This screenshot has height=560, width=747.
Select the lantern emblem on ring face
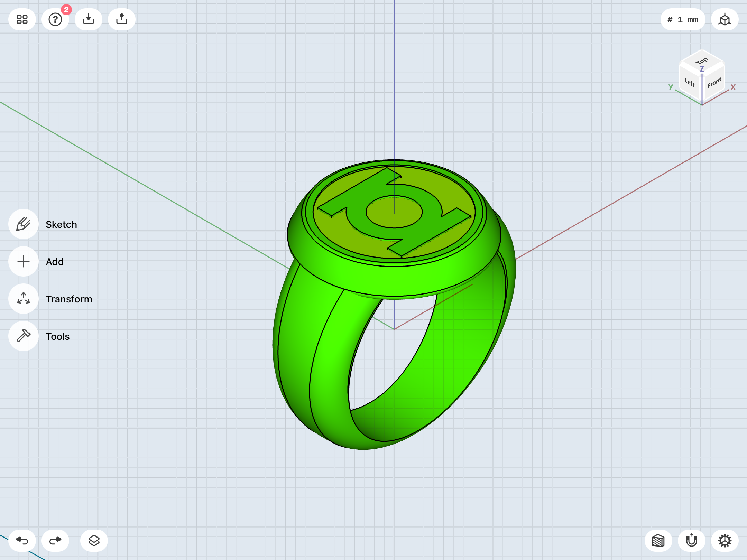pos(394,212)
